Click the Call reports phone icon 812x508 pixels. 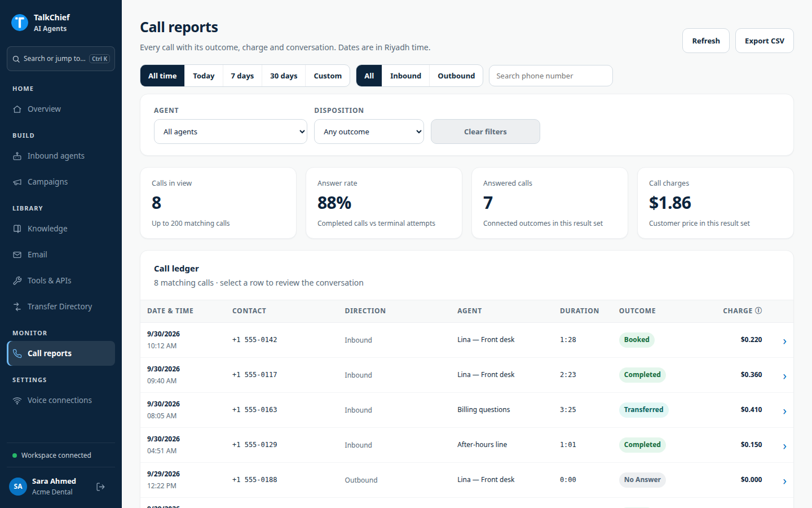(x=17, y=353)
